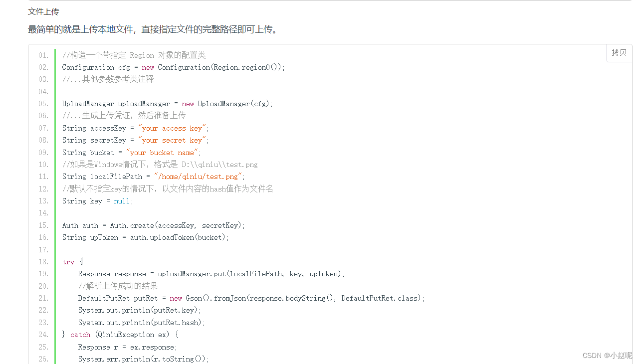
Task: Click line catch (QiniuException ex)
Action: (120, 335)
